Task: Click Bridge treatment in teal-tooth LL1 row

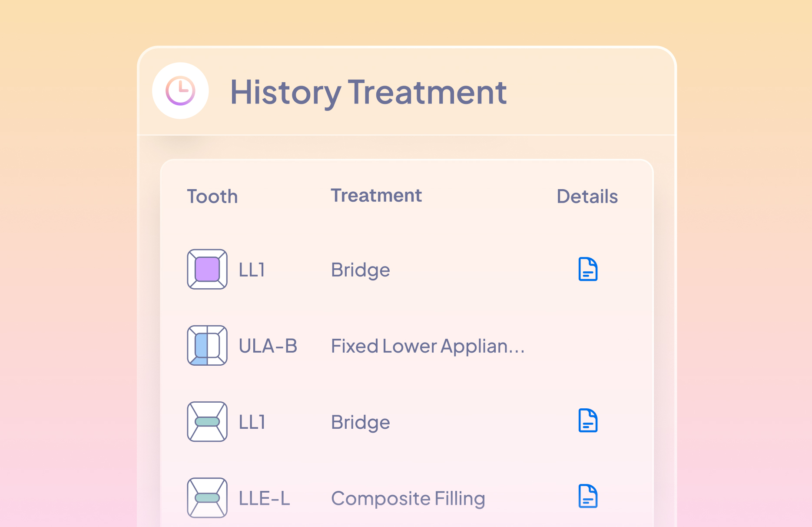Action: click(360, 422)
